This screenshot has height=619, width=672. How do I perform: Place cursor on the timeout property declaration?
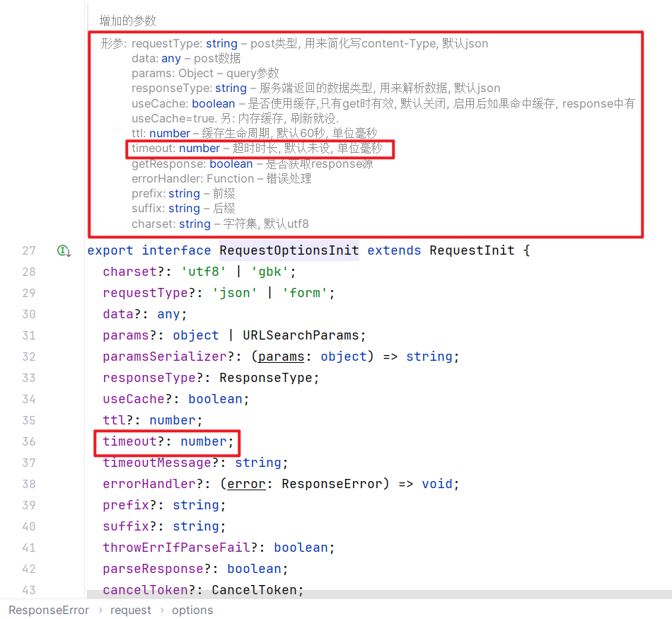(x=129, y=441)
